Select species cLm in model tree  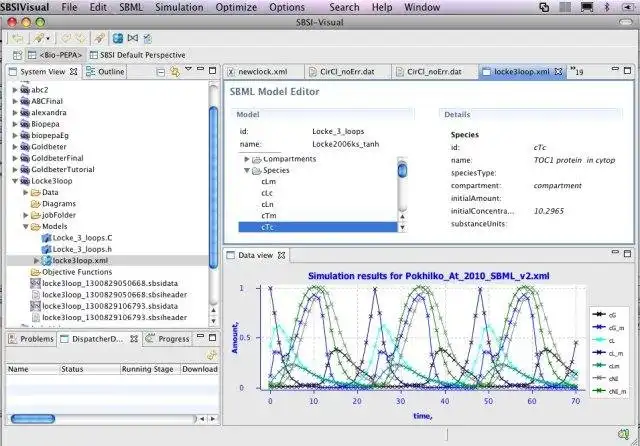point(269,182)
